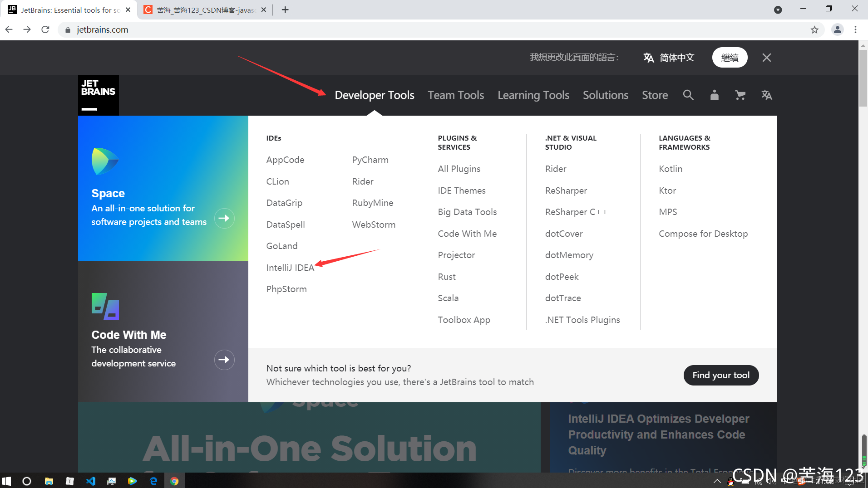
Task: Click the Code With Me card arrow button
Action: (x=224, y=360)
